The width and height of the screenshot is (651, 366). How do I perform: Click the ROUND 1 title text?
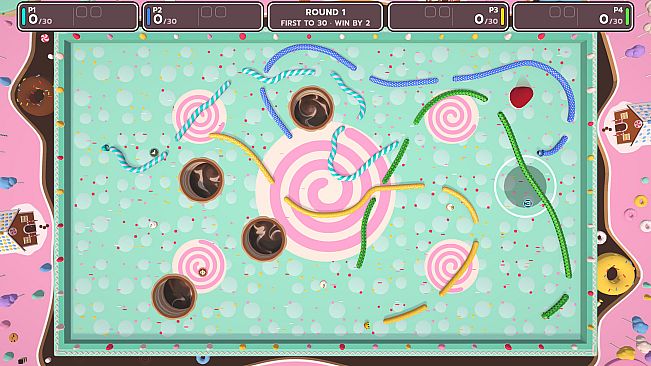[x=325, y=12]
